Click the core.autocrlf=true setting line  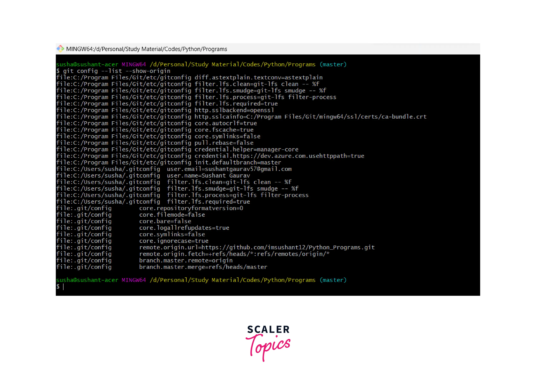point(226,123)
